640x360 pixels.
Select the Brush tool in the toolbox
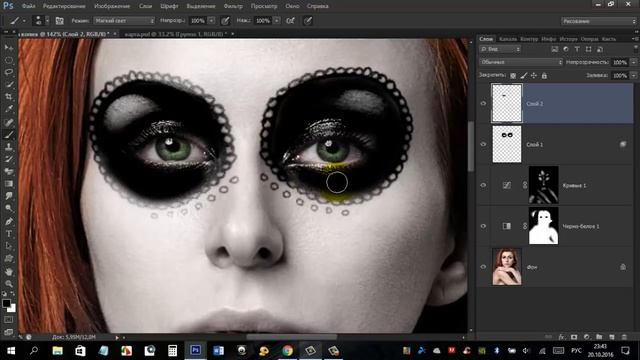coord(9,134)
